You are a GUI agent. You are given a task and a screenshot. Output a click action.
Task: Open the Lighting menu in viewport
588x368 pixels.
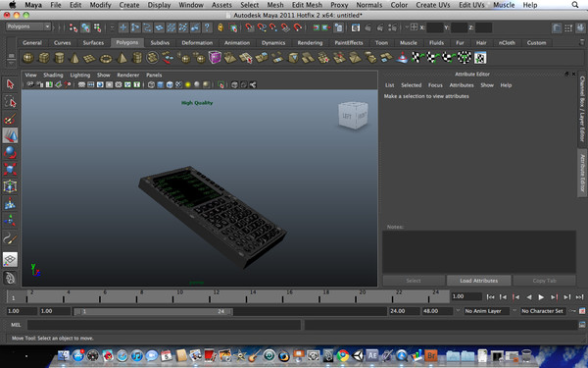click(80, 75)
